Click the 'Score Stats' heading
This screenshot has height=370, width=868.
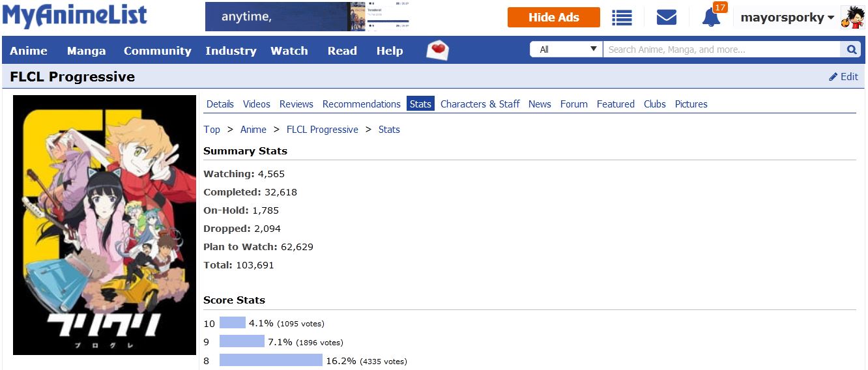click(x=234, y=300)
